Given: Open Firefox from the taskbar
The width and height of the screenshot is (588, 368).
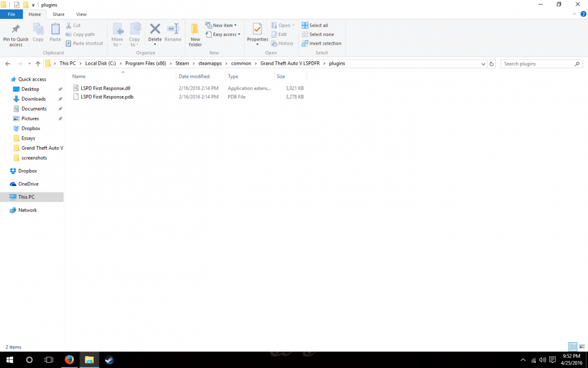Looking at the screenshot, I should [x=69, y=360].
